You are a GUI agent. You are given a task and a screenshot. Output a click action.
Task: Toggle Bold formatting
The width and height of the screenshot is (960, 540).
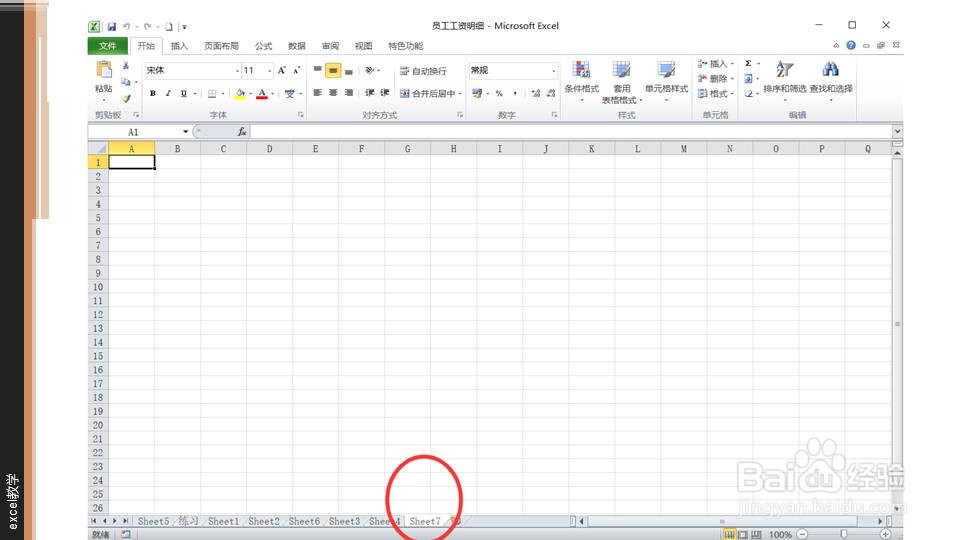pyautogui.click(x=152, y=93)
